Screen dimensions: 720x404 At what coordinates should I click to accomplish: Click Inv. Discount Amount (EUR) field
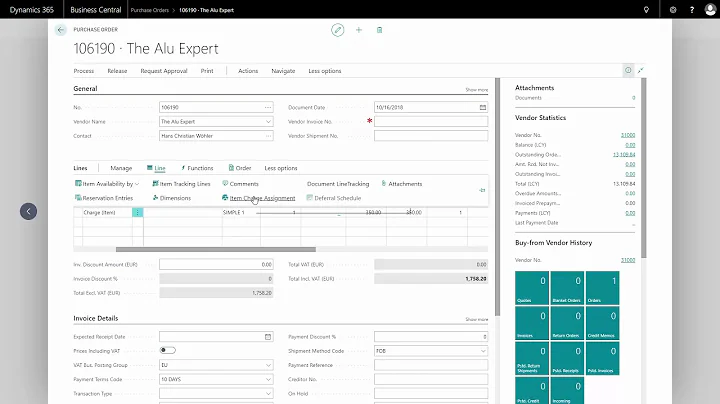click(x=216, y=264)
